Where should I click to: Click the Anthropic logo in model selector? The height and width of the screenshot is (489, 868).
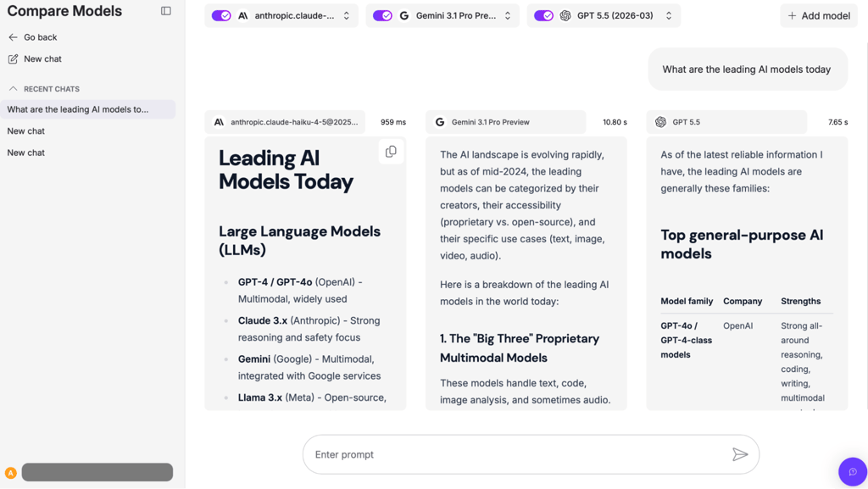(x=243, y=15)
